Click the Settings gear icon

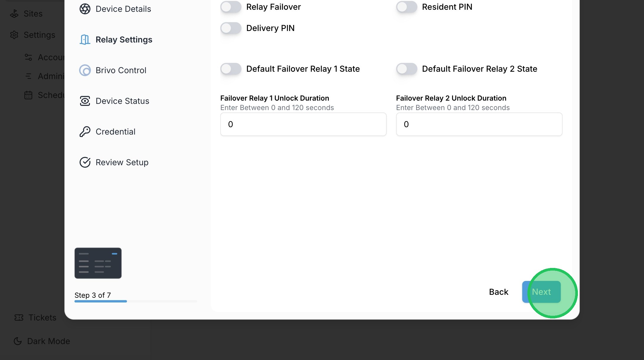click(14, 35)
